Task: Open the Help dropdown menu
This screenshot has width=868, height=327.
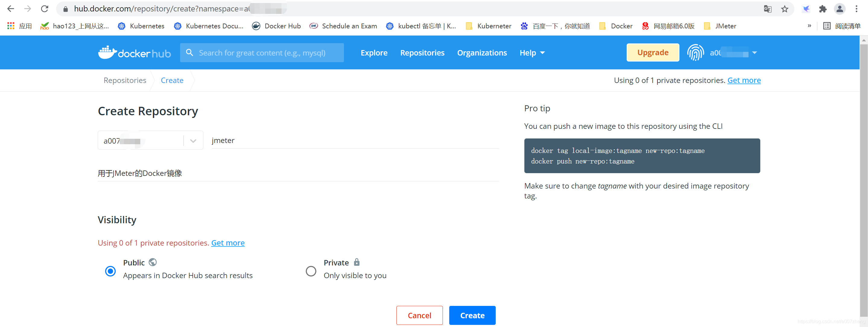Action: pyautogui.click(x=532, y=53)
